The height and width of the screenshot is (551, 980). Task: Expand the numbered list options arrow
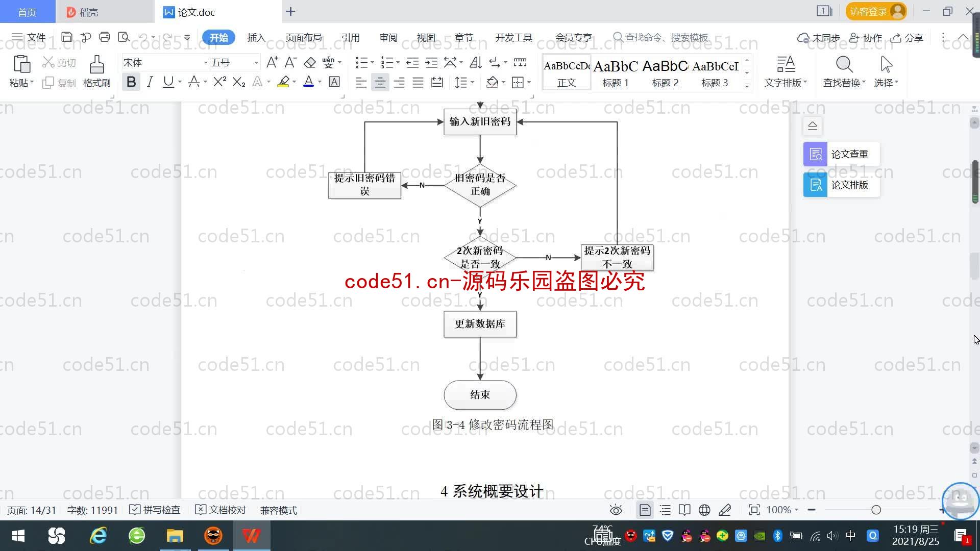coord(398,63)
